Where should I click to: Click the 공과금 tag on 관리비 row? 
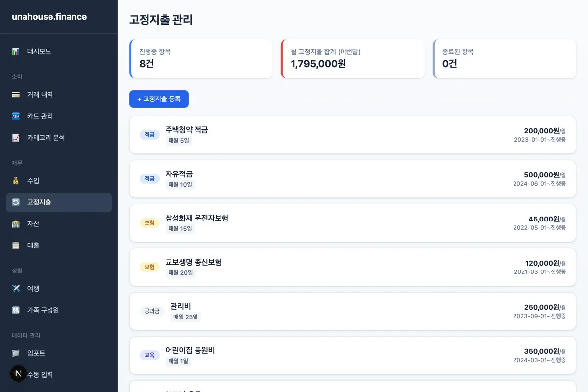[152, 311]
